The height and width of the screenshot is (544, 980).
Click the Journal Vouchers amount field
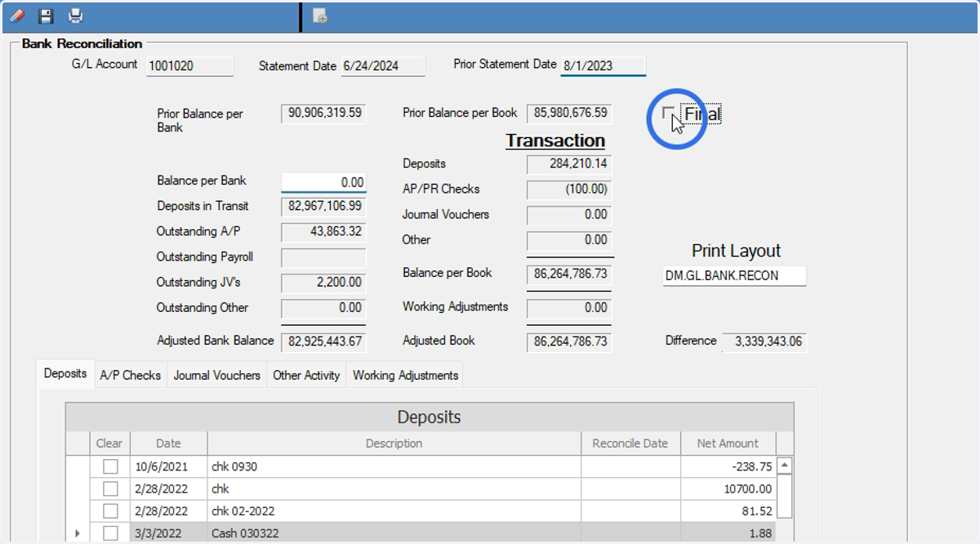click(569, 215)
